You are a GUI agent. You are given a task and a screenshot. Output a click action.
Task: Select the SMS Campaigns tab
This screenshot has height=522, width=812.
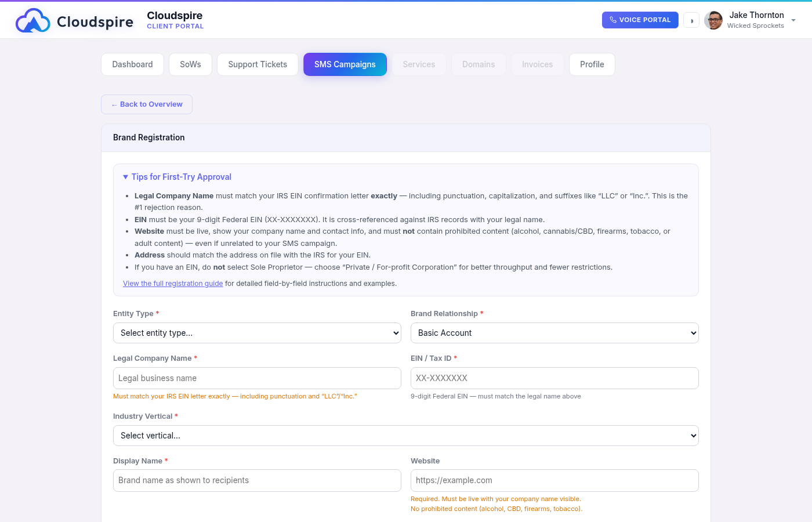345,64
